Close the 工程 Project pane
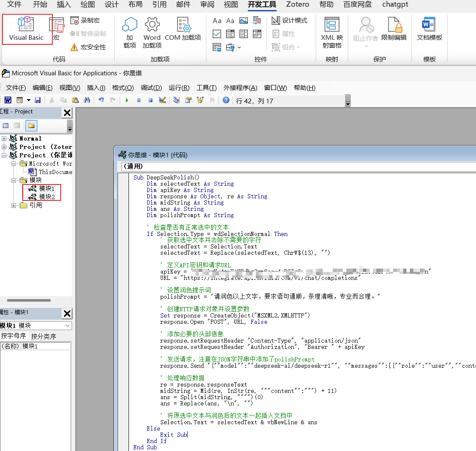Image resolution: width=476 pixels, height=451 pixels. 67,113
